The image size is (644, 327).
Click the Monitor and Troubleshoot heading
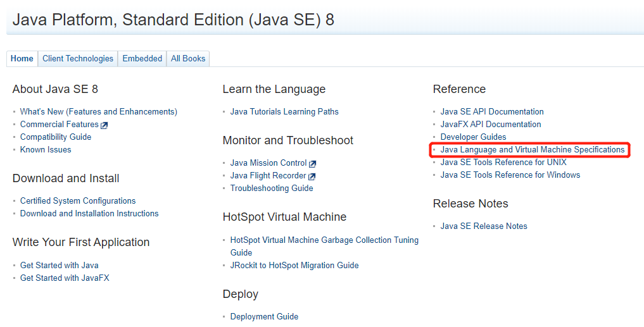tap(288, 140)
